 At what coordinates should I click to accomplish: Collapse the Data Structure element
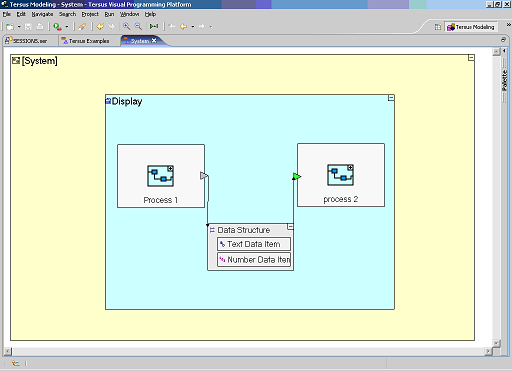[290, 227]
